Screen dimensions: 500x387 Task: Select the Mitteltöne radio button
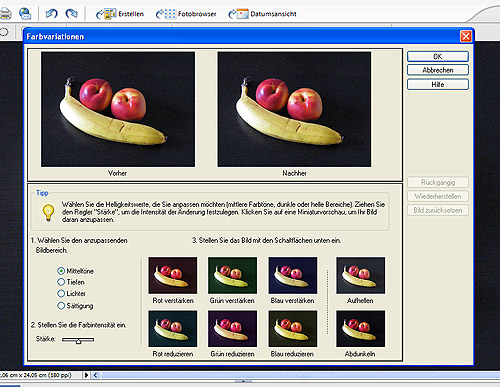pyautogui.click(x=61, y=271)
